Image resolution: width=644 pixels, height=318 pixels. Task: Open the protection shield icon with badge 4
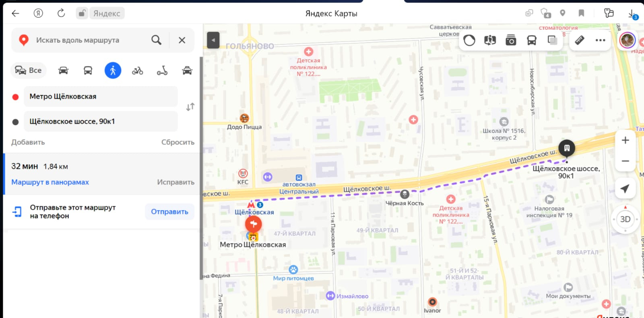(545, 13)
